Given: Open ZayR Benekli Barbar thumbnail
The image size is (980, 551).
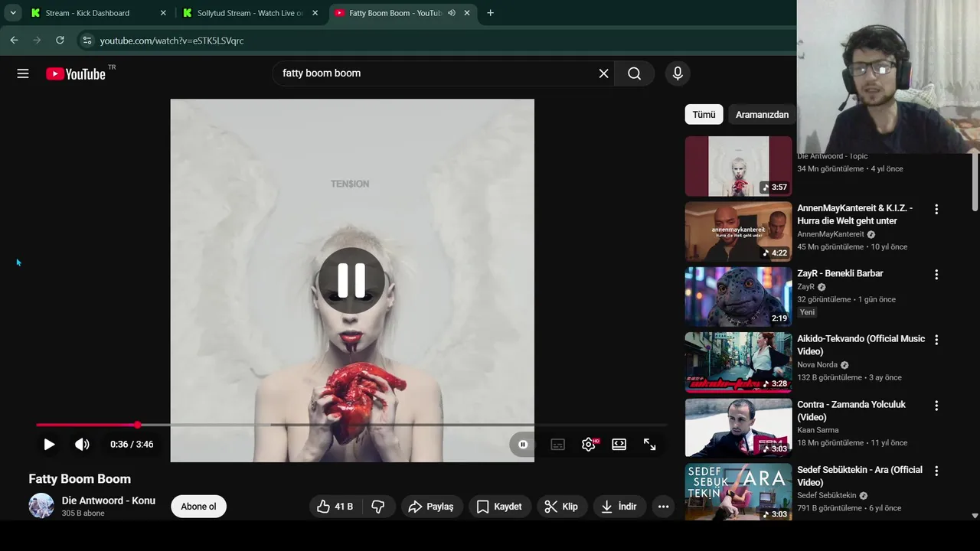Looking at the screenshot, I should (738, 297).
